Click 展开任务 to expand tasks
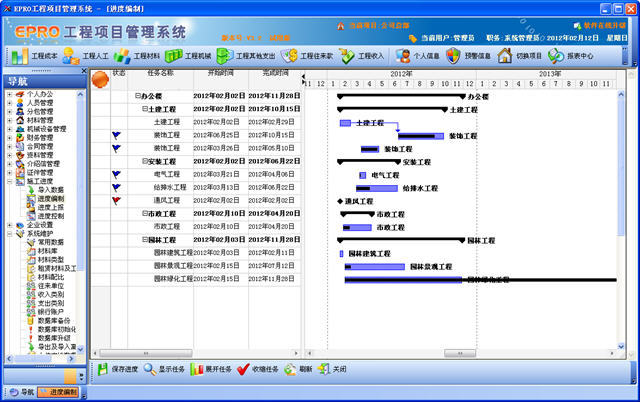This screenshot has height=402, width=640. (212, 369)
